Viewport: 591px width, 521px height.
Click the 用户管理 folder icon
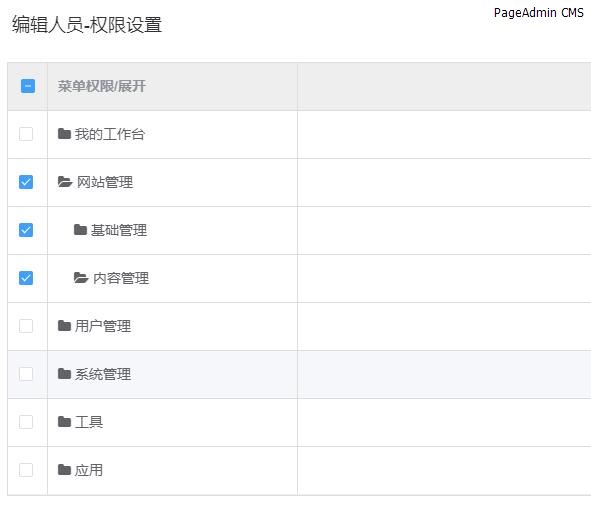click(64, 326)
